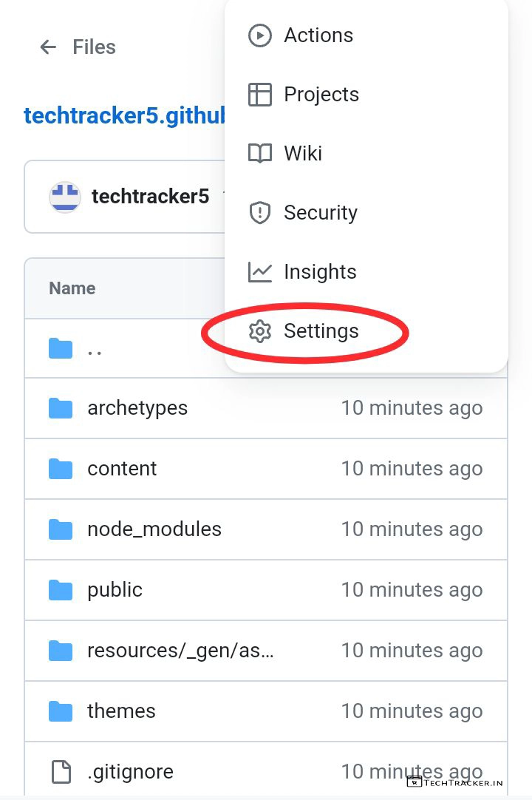
Task: Open the Wiki menu entry
Action: point(303,154)
